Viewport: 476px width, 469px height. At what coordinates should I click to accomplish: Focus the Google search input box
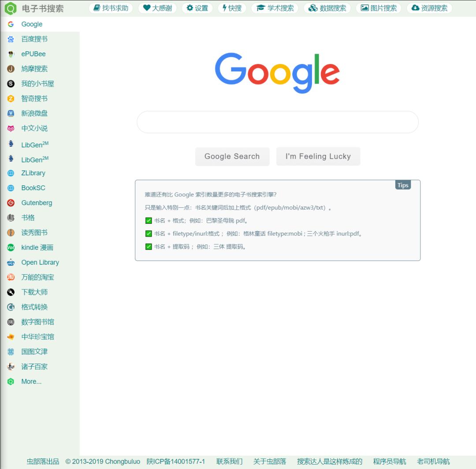click(x=278, y=122)
